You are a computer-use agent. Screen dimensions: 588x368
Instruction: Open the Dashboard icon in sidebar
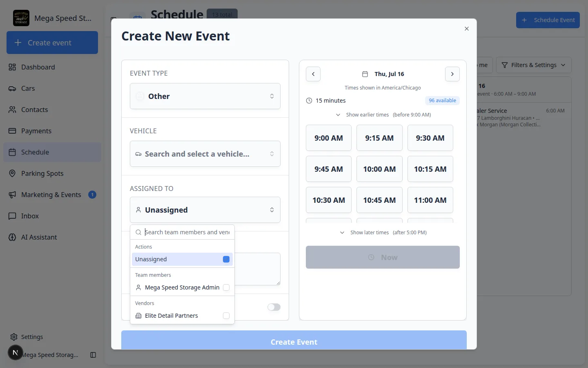[13, 67]
